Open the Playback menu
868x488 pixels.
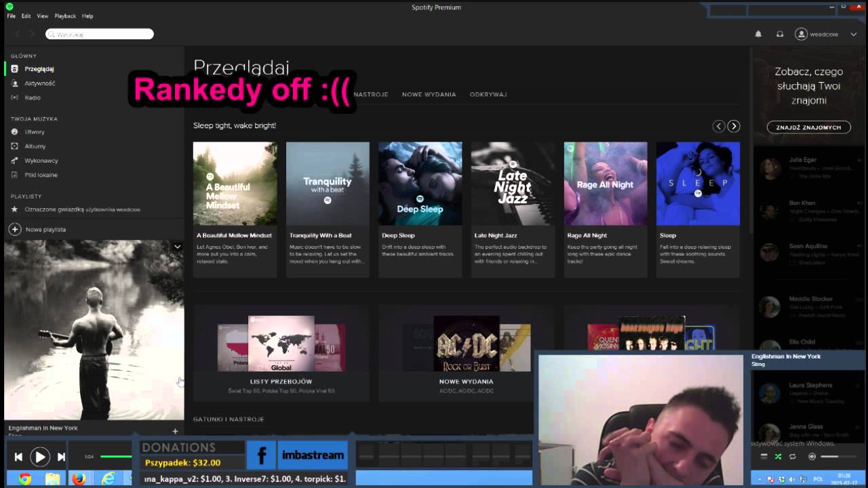click(x=65, y=16)
